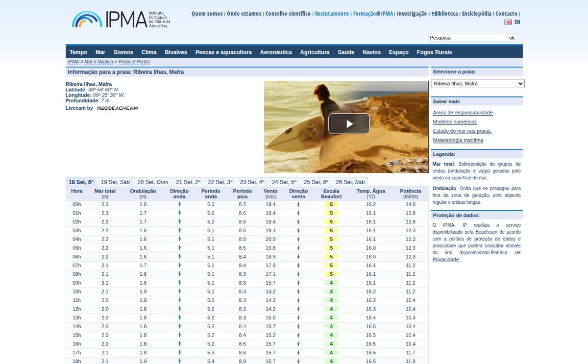
Task: Focus the Pesquisa search field
Action: tap(467, 38)
